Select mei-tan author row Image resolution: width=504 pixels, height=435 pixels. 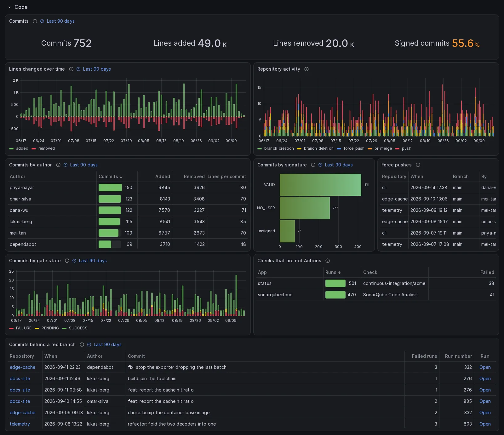(x=128, y=233)
